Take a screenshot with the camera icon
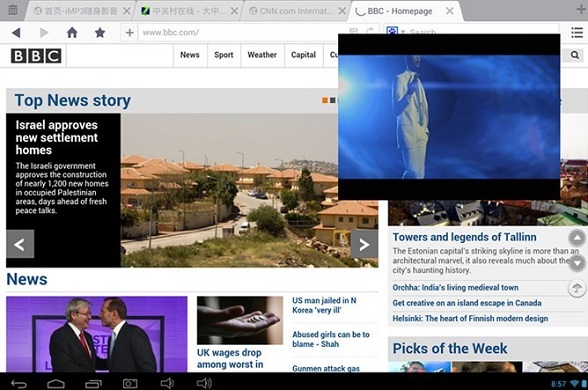The height and width of the screenshot is (390, 588). (130, 383)
